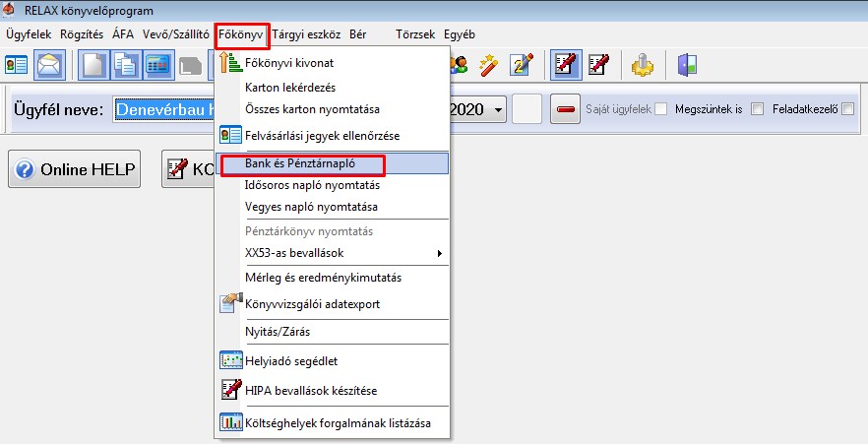Open the Vevő/Szállító menu
Viewport: 868px width, 444px height.
[176, 34]
